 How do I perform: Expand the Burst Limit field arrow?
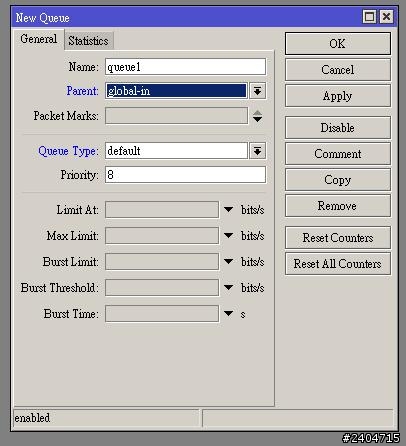click(x=229, y=262)
